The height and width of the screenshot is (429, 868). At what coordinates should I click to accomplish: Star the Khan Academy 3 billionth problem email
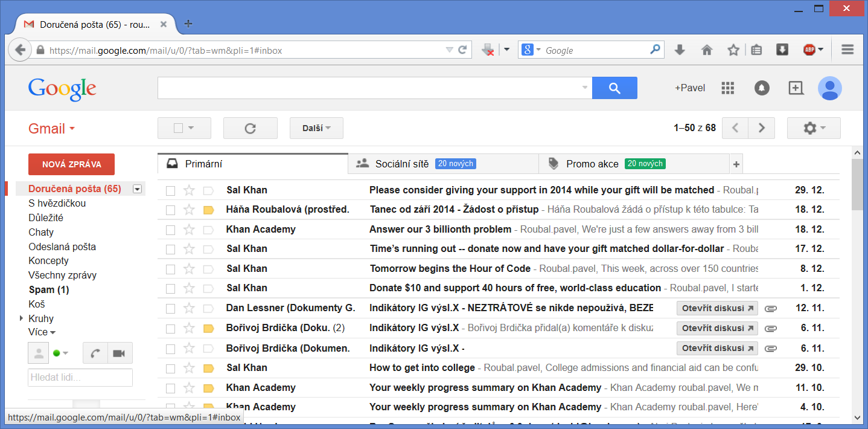click(x=189, y=230)
